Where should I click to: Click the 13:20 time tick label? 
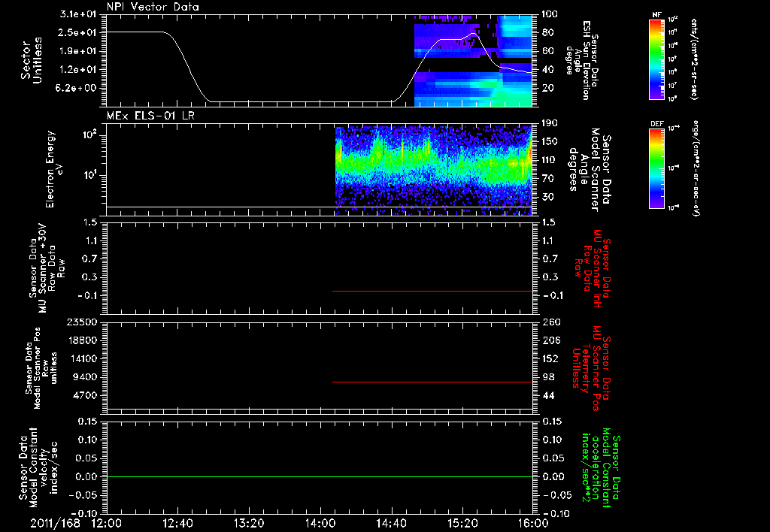tap(249, 523)
